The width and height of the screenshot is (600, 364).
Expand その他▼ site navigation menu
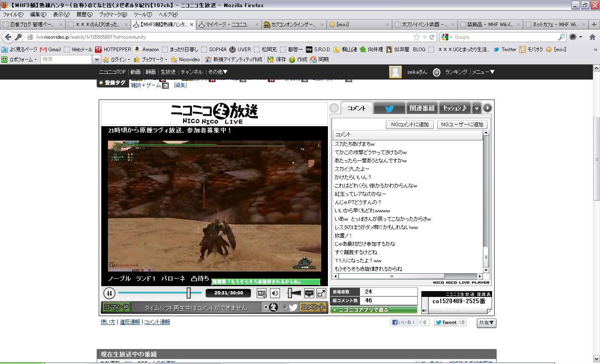tap(217, 72)
